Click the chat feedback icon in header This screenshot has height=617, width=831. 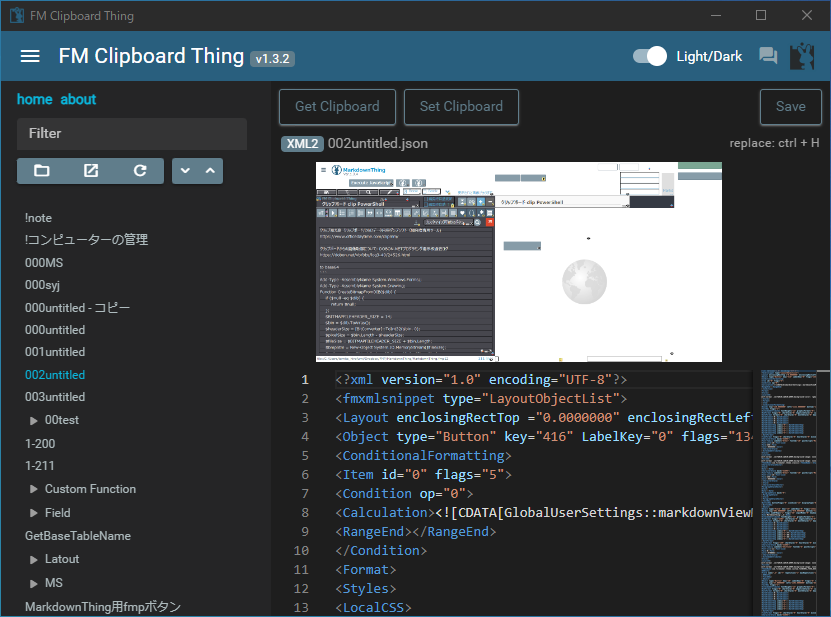(x=768, y=57)
